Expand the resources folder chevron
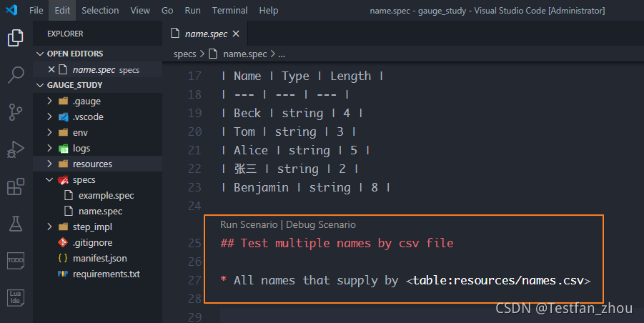The height and width of the screenshot is (323, 644). pos(50,164)
